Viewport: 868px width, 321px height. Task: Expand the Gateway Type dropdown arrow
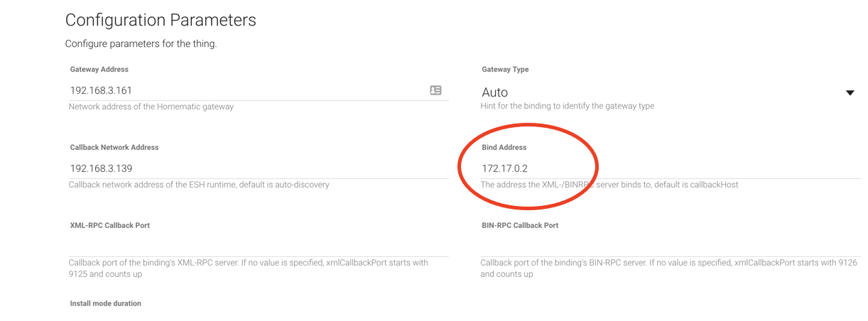(x=850, y=93)
